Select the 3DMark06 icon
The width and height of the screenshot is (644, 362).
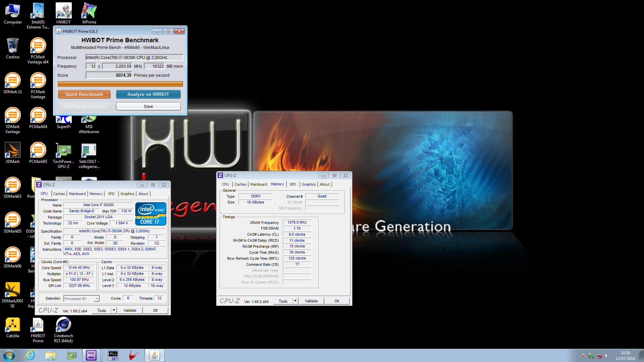13,258
